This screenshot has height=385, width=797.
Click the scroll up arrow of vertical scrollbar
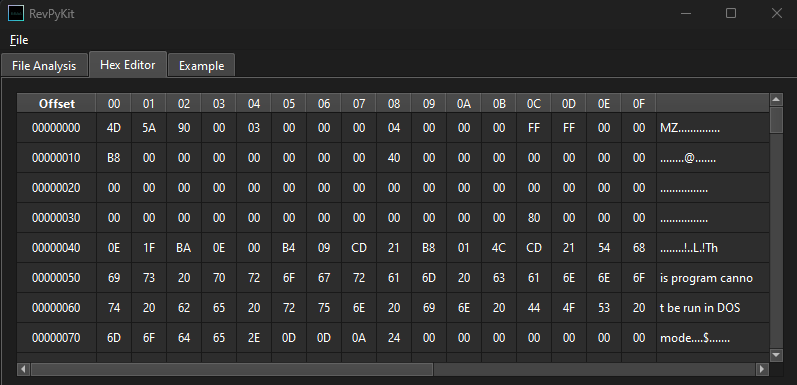(776, 99)
